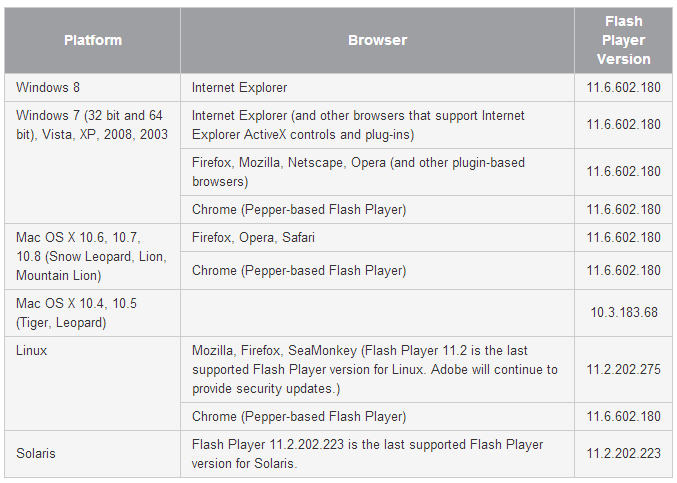
Task: Click the empty browser cell for Tiger, Leopard
Action: click(x=377, y=313)
